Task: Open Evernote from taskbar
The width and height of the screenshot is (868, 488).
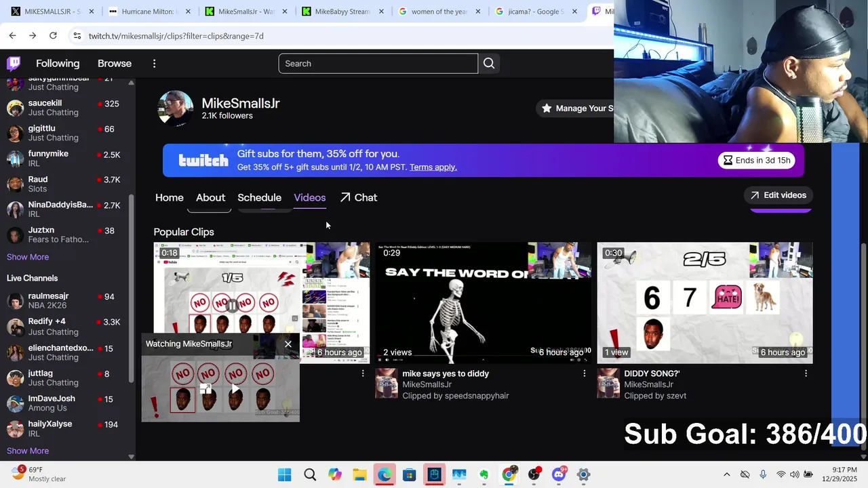Action: click(x=484, y=474)
